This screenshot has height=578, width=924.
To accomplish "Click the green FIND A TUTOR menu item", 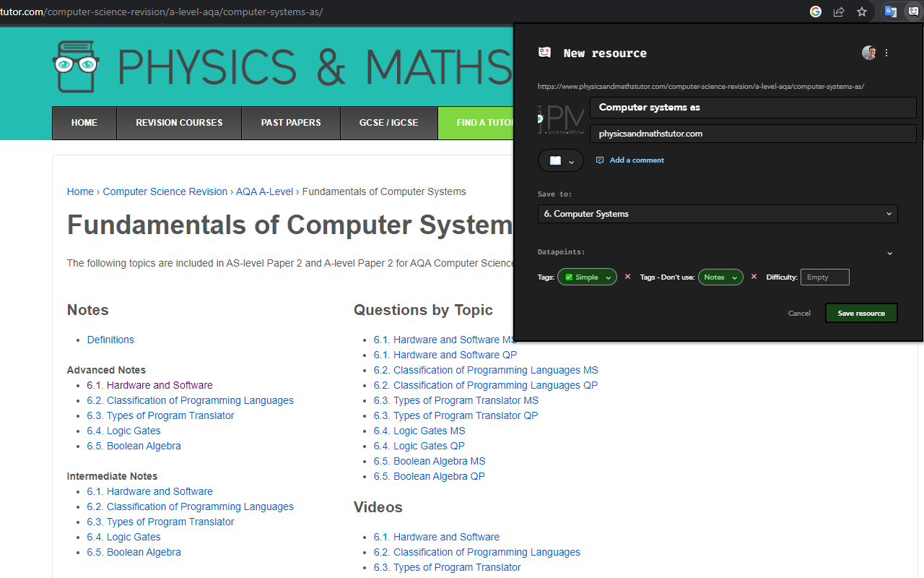I will coord(476,123).
